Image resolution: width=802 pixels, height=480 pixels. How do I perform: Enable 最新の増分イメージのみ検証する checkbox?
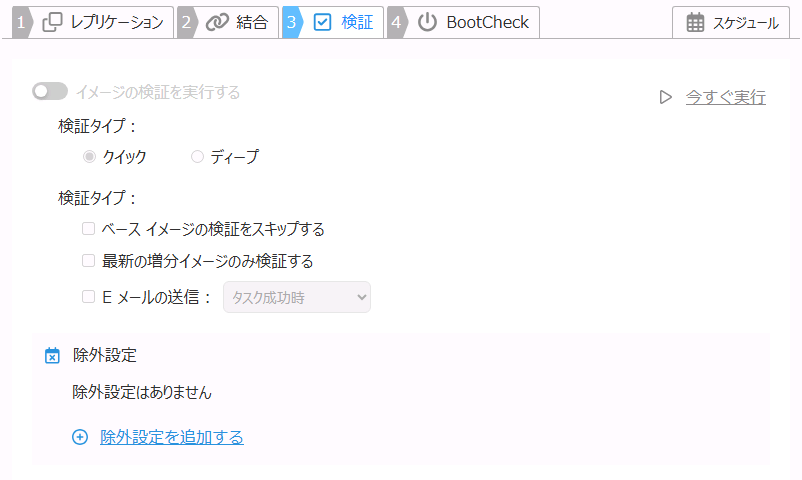(89, 261)
